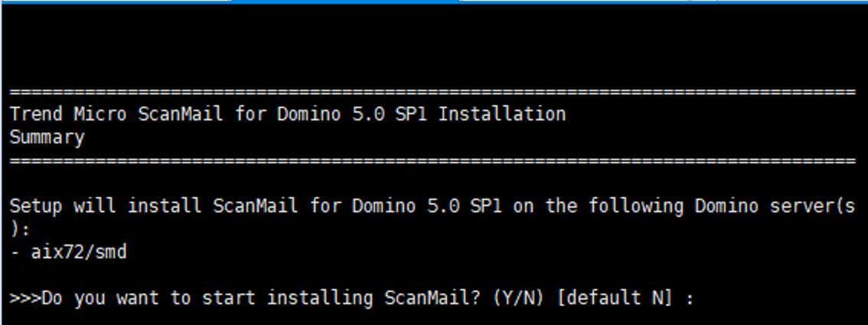Image resolution: width=868 pixels, height=325 pixels.
Task: Click the "[default N]" text in the prompt
Action: pos(614,297)
